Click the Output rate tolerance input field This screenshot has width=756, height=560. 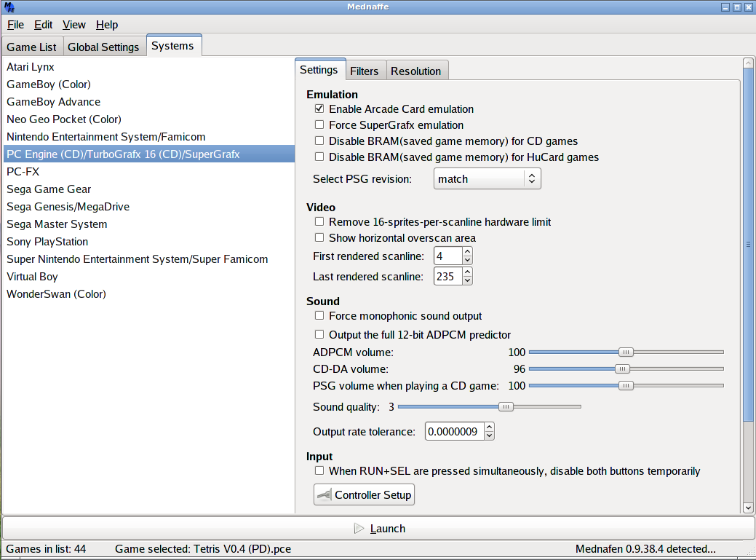(x=453, y=432)
